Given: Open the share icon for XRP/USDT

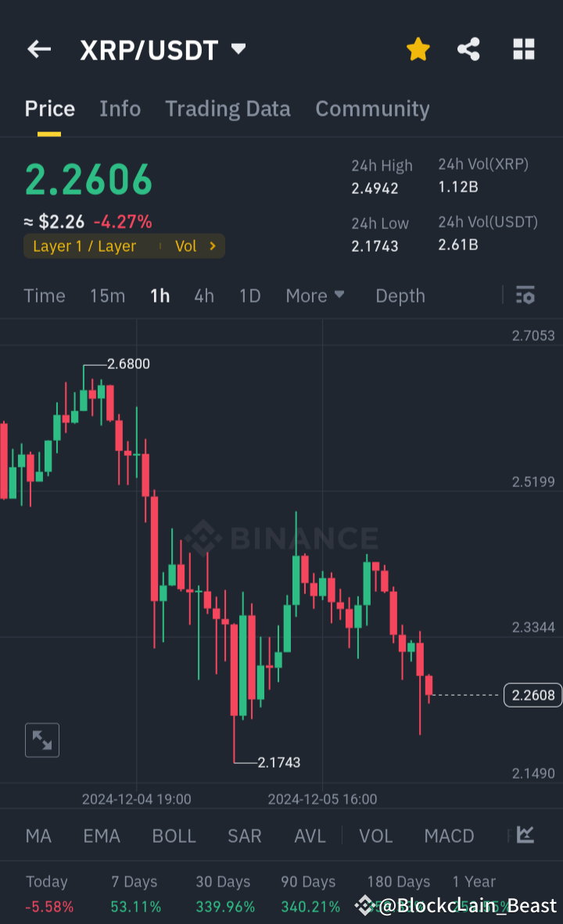Looking at the screenshot, I should pos(468,48).
